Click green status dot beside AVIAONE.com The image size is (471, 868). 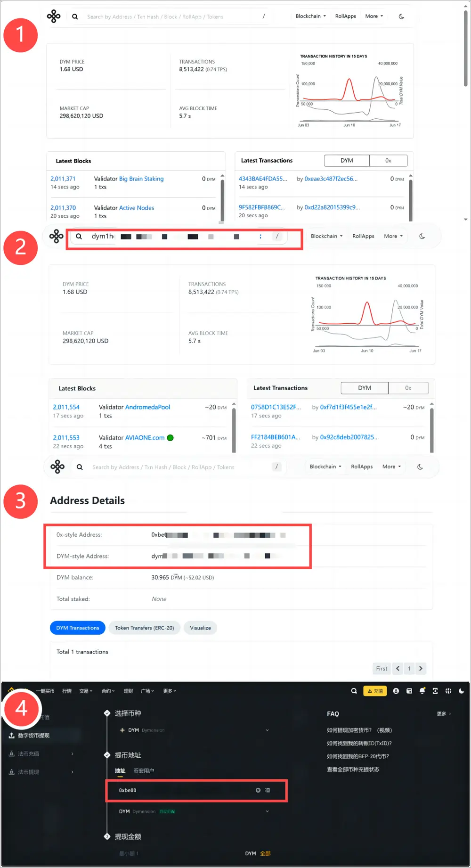coord(170,438)
